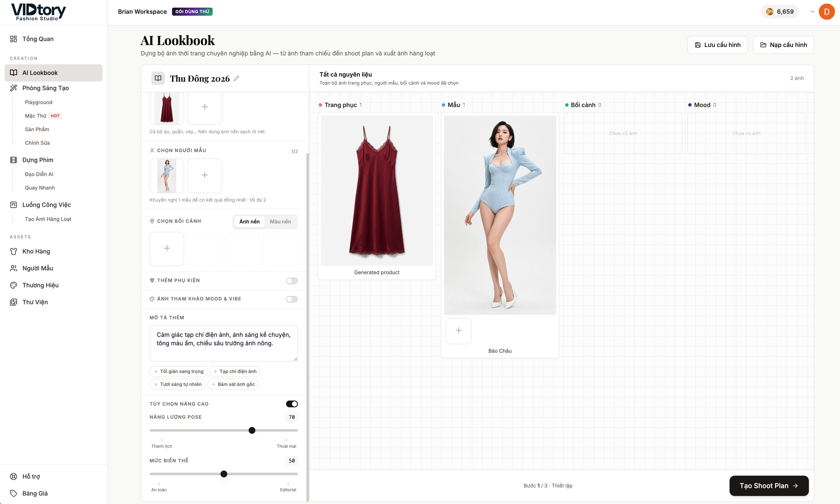
Task: Click the Bước 1 / 3 · Thiết lập text
Action: coord(548,486)
